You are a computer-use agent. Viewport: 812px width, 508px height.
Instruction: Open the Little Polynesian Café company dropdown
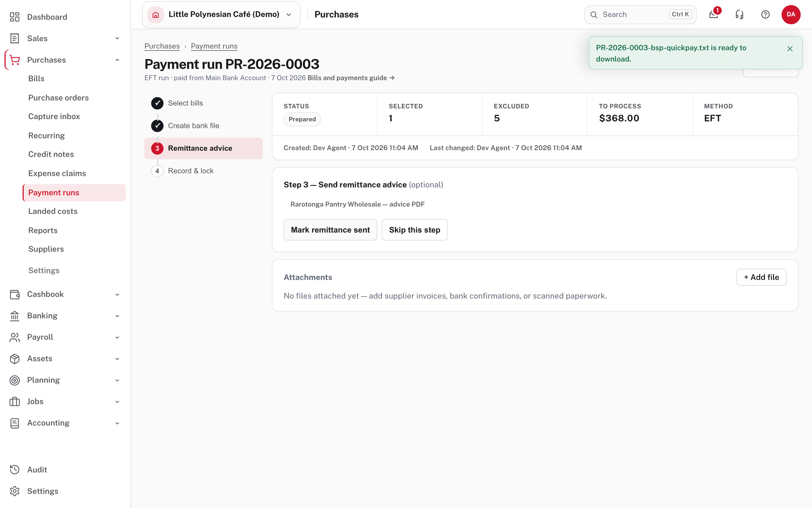[221, 14]
